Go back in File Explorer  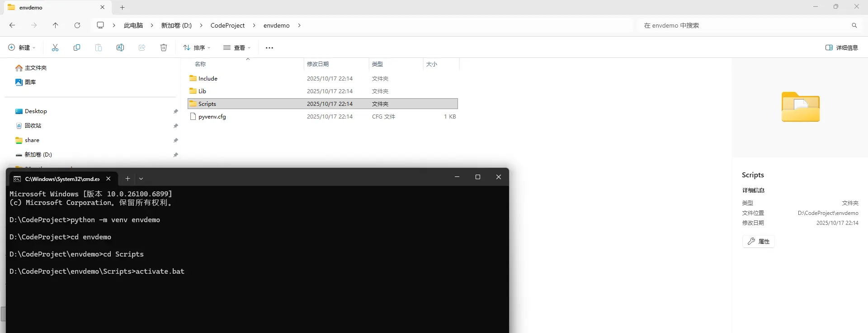[12, 25]
